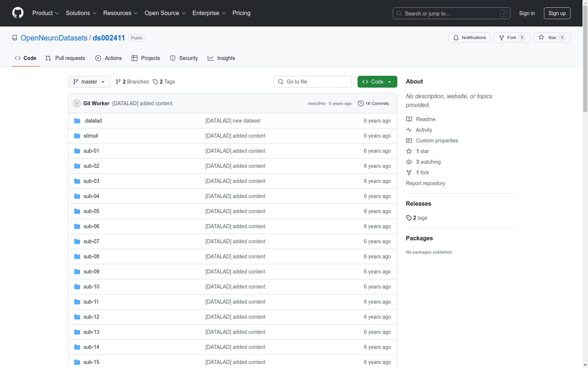Click the sub-07 folder icon
This screenshot has width=588, height=368.
pos(77,241)
